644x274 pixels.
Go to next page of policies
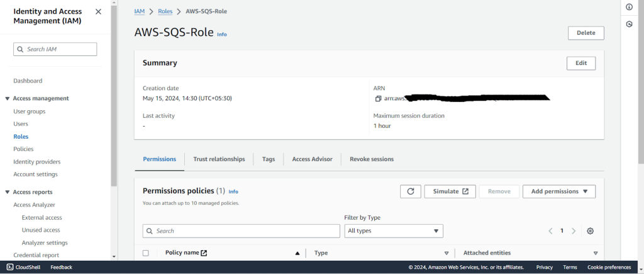pyautogui.click(x=574, y=231)
